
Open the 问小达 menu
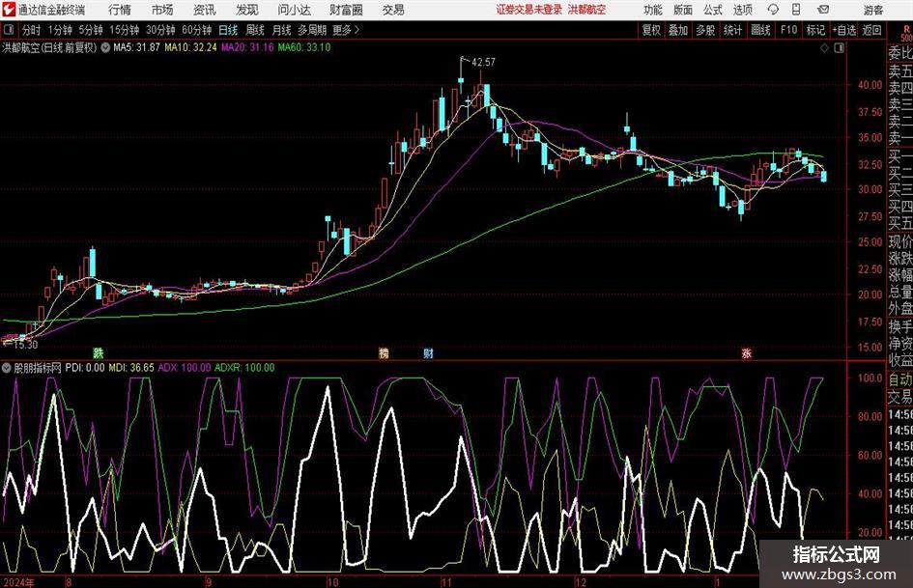(x=294, y=10)
